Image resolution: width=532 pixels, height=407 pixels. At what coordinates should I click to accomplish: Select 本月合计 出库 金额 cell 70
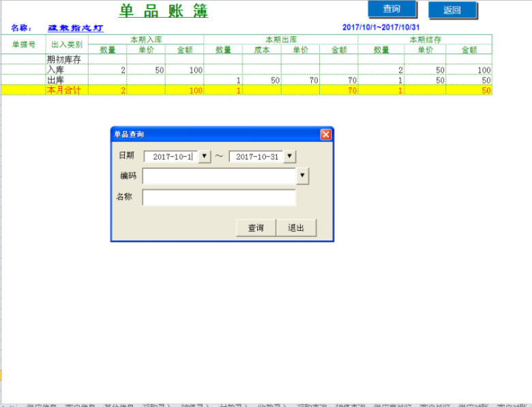click(339, 90)
